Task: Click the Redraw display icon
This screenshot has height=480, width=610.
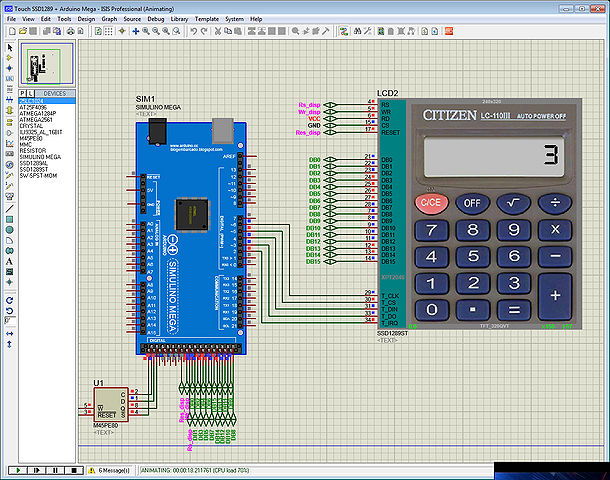Action: (98, 32)
